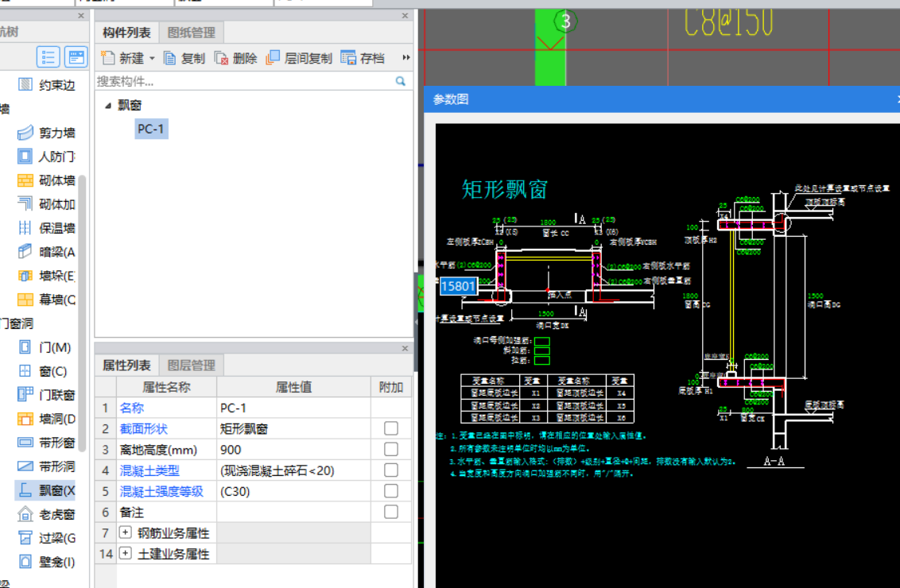Click the (C30) strength grade value
The image size is (900, 588).
click(x=293, y=492)
